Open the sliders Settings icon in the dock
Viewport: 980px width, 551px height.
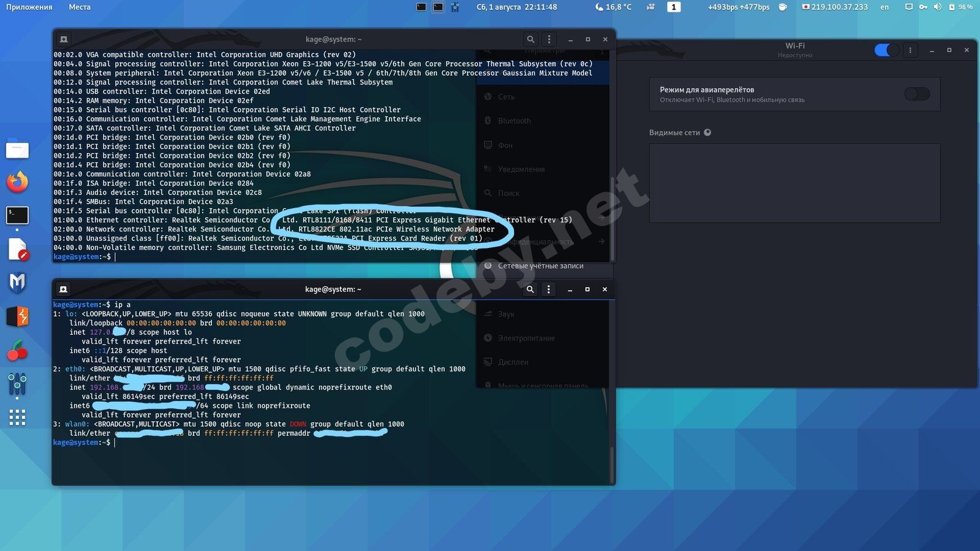(x=17, y=384)
